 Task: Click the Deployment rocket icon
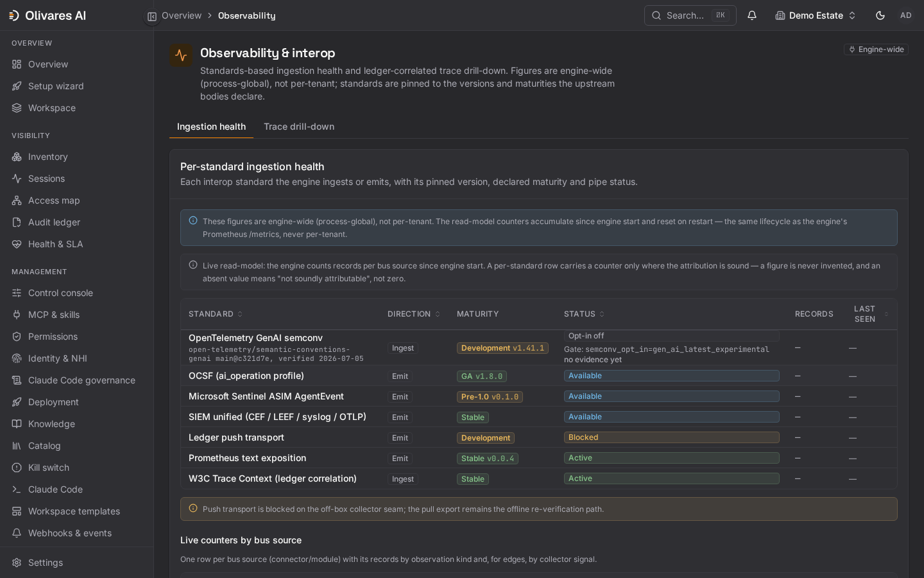17,402
